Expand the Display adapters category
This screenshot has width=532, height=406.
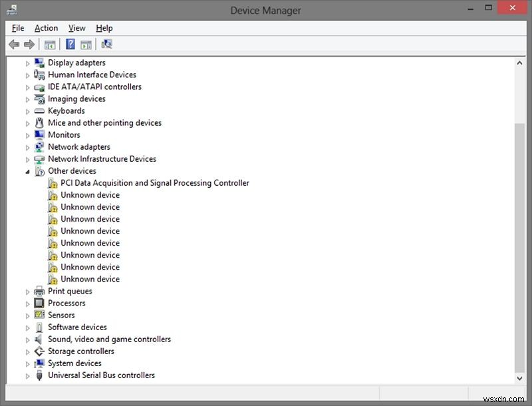[27, 63]
